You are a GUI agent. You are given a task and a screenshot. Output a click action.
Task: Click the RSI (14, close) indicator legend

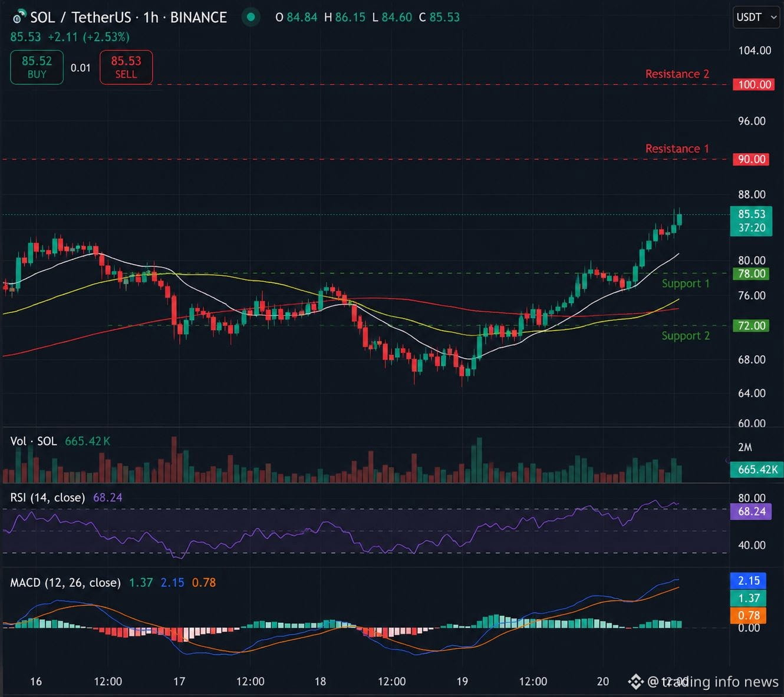pos(48,497)
